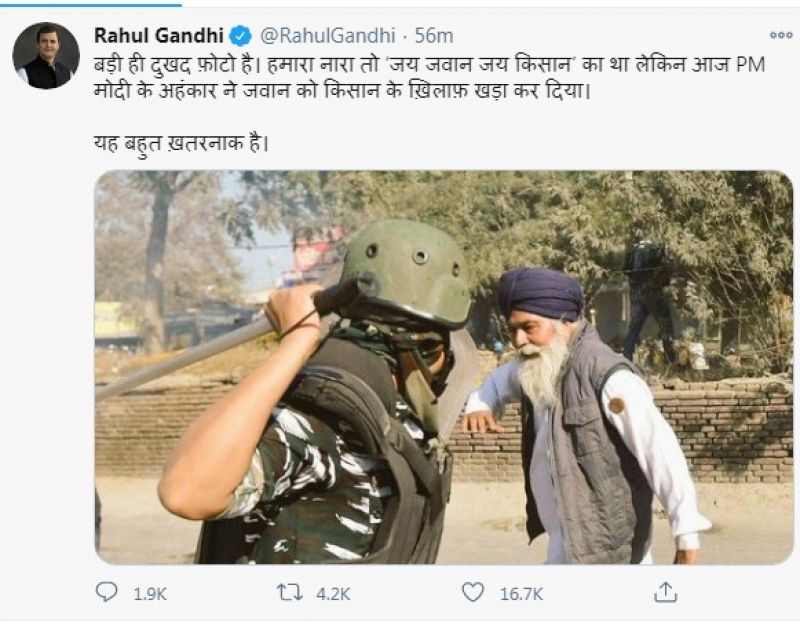Screen dimensions: 800x629
Task: Open the profile picture avatar
Action: [46, 56]
